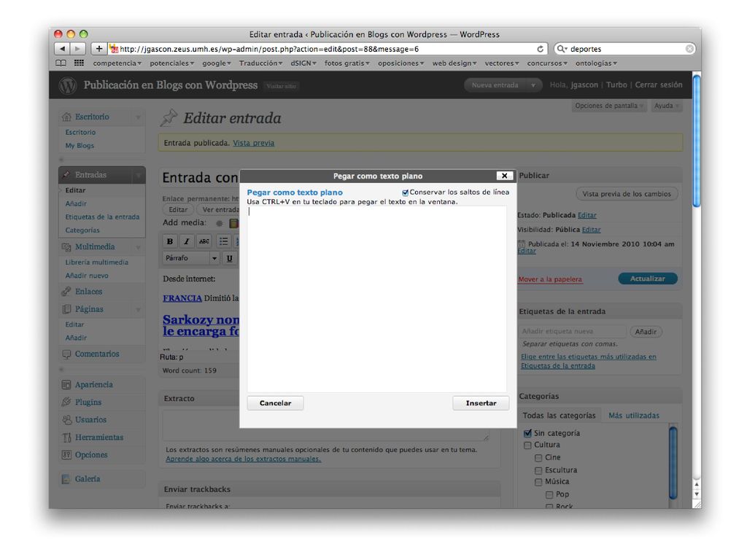Open the bookmarks book icon
Viewport: 747px width, 560px height.
[x=61, y=63]
